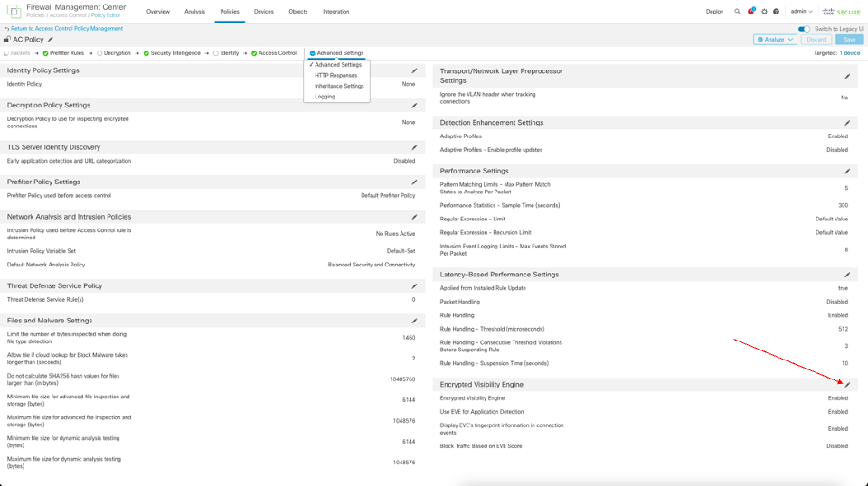
Task: Open the targeted 1 device link
Action: point(850,53)
